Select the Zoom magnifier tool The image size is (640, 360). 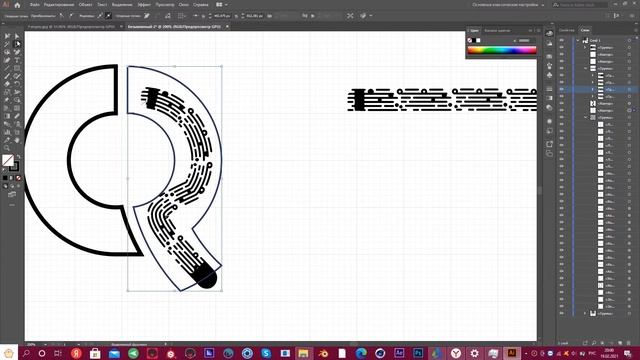[x=7, y=148]
